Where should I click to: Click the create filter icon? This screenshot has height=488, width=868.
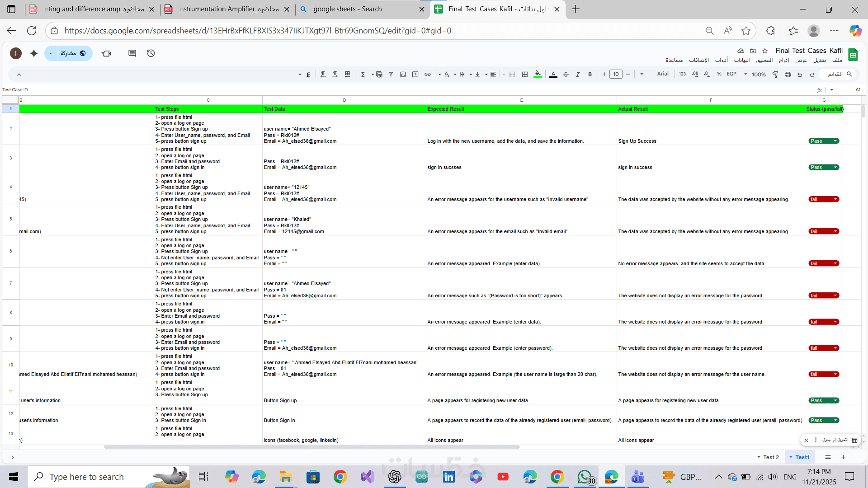pos(391,75)
